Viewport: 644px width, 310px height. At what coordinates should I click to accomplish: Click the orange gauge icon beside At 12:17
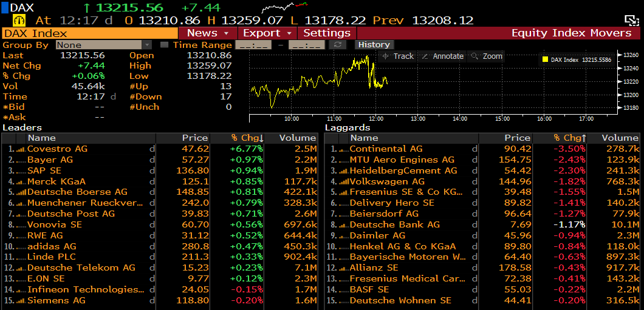19,20
